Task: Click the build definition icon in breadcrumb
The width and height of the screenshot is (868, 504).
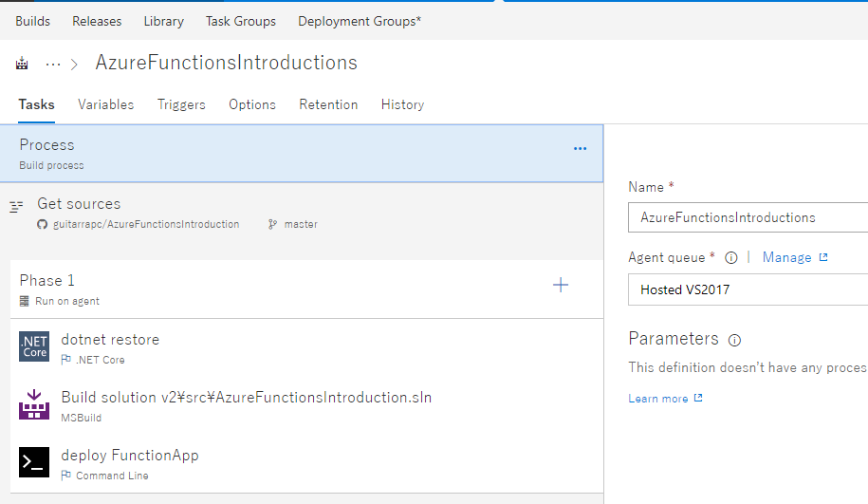Action: 23,64
